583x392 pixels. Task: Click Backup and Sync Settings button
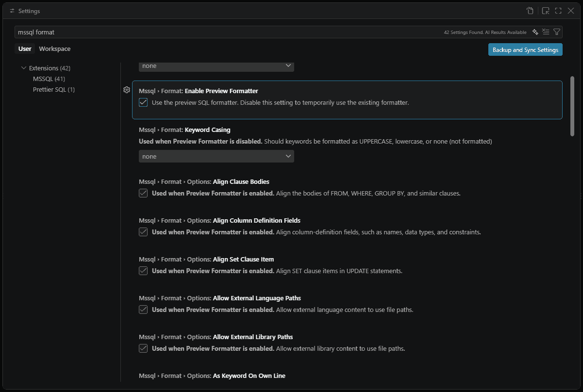(x=525, y=49)
